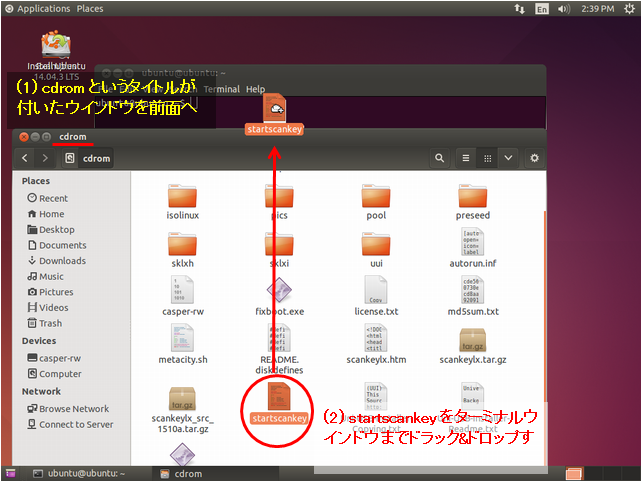642x482 pixels.
Task: Select the md5sum.txt file
Action: [473, 296]
